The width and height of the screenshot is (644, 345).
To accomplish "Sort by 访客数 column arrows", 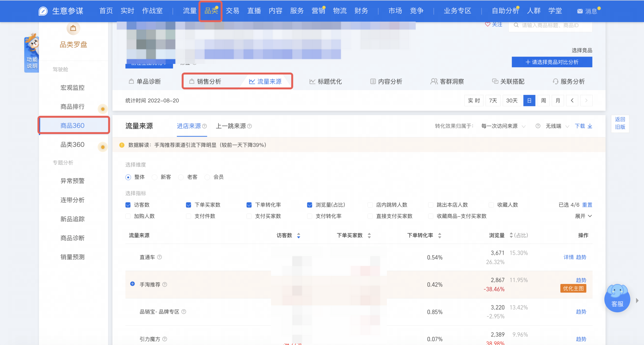I will (x=299, y=236).
